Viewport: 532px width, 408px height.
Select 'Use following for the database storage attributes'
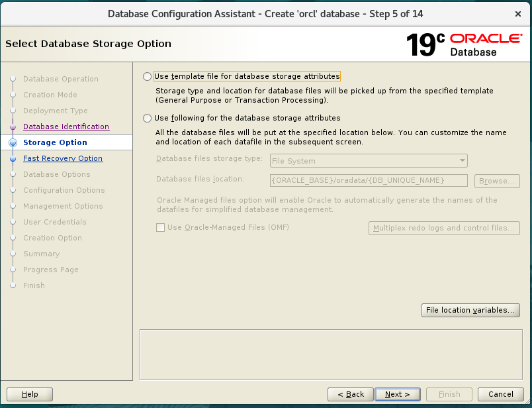pos(147,118)
